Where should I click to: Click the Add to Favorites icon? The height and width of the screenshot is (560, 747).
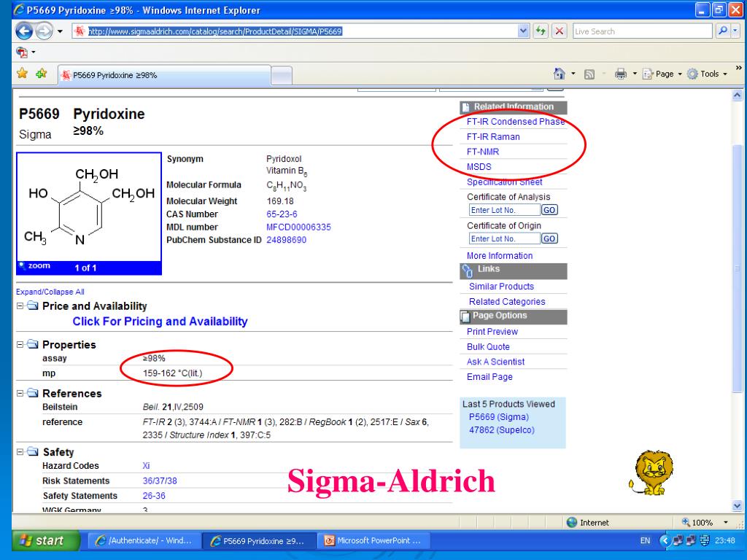tap(42, 74)
